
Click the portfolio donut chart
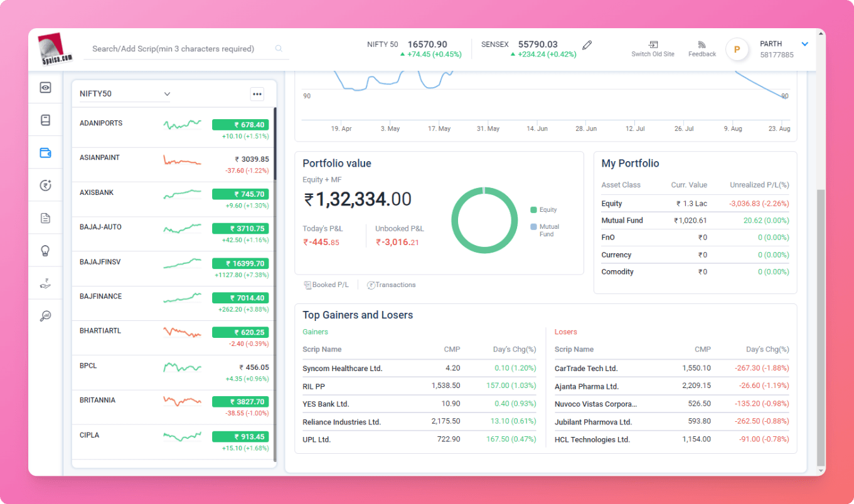click(x=483, y=219)
